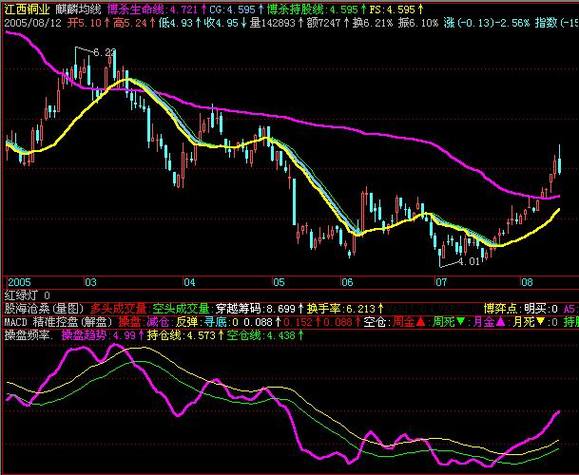This screenshot has width=579, height=475.
Task: Click the 反弹 label
Action: (x=187, y=322)
